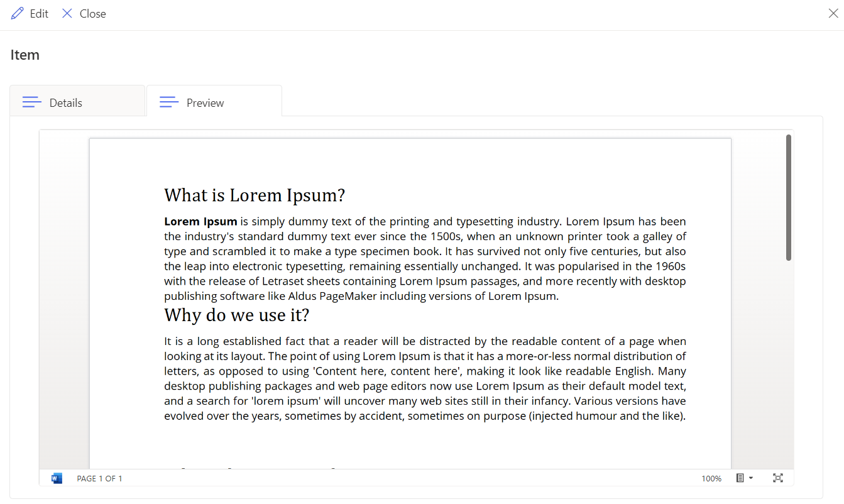The height and width of the screenshot is (504, 844).
Task: Toggle full screen preview mode
Action: (x=778, y=478)
